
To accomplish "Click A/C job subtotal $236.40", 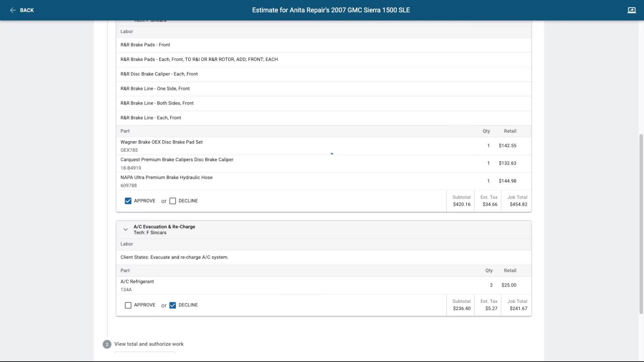I will [x=462, y=308].
